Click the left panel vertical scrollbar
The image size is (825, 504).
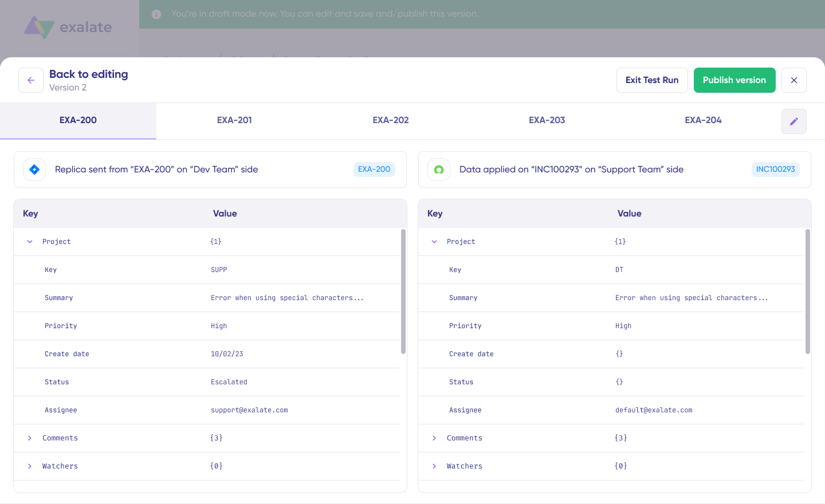click(403, 292)
